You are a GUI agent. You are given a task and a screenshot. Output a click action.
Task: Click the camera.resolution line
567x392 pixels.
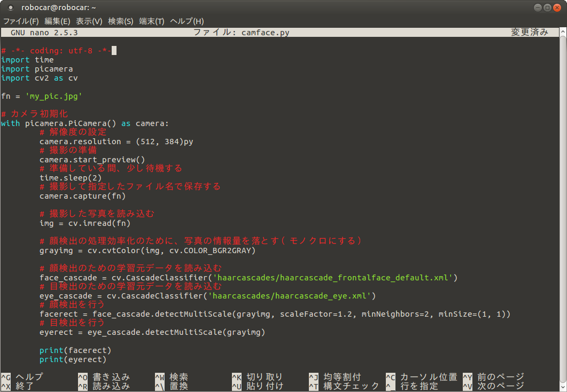[x=116, y=142]
